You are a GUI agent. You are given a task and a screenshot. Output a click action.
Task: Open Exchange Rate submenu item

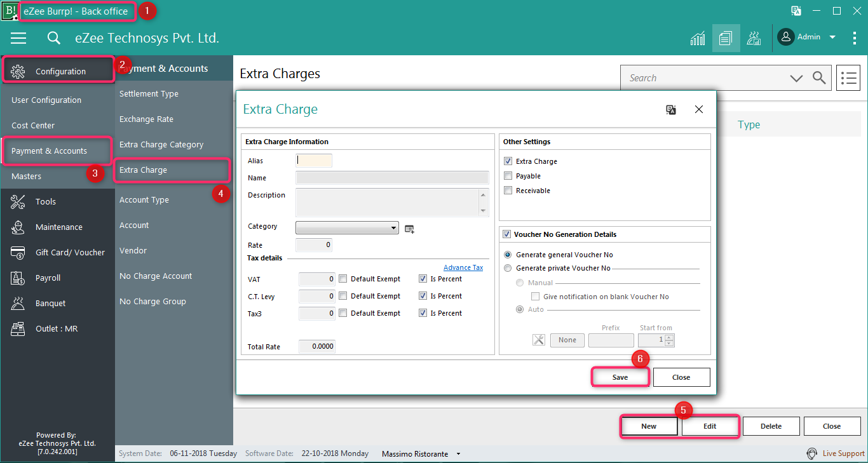(x=146, y=119)
